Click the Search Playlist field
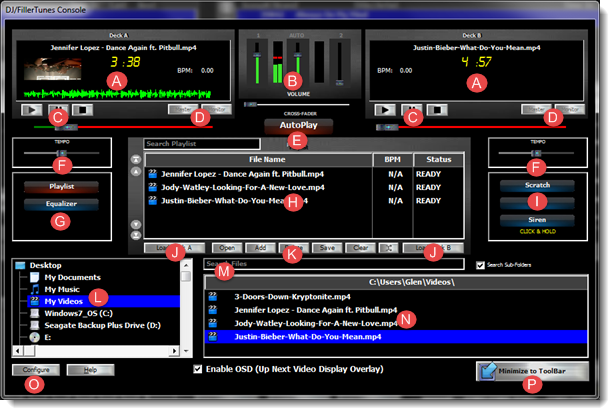The image size is (615, 415). tap(202, 144)
